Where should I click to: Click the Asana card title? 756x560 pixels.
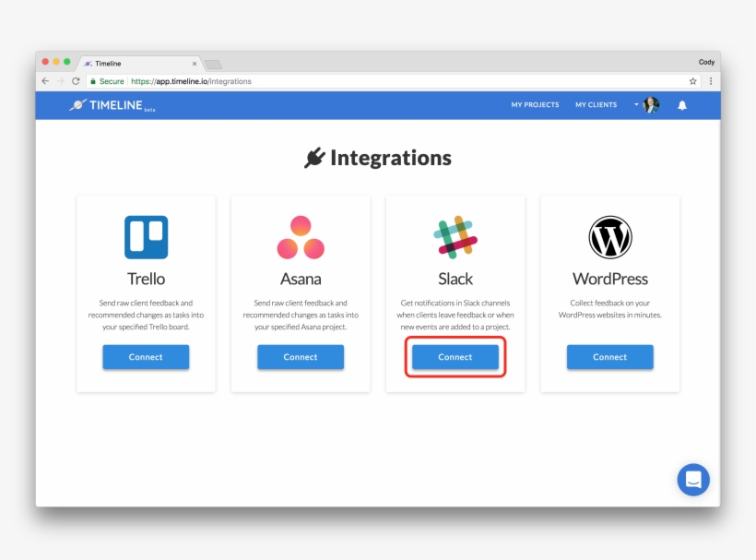301,279
